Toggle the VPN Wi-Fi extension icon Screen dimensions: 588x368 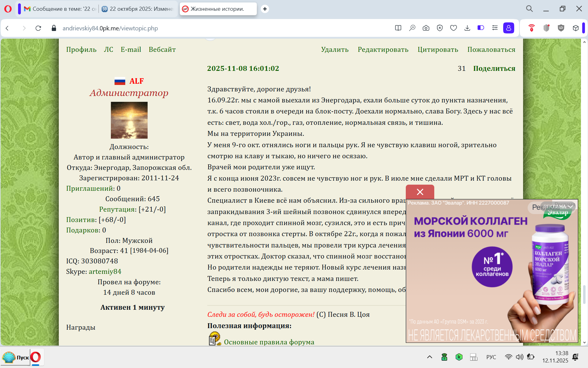(532, 28)
